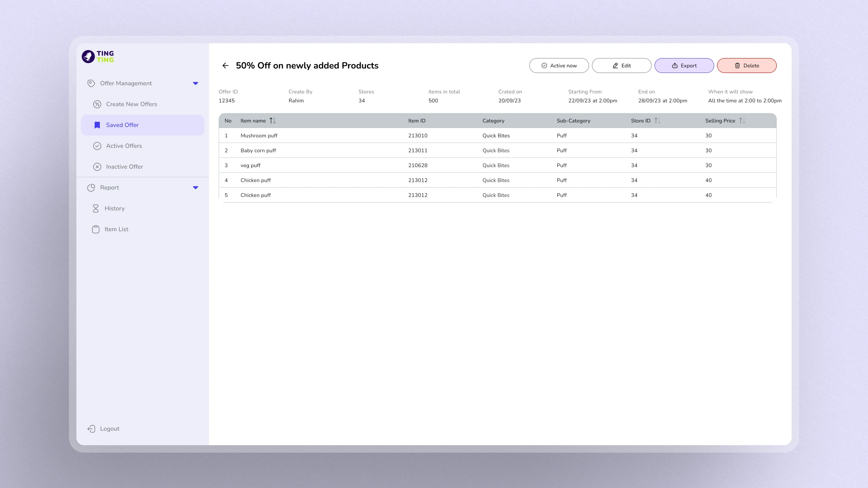868x488 pixels.
Task: Click the Saved Offer bookmark icon
Action: coord(97,125)
